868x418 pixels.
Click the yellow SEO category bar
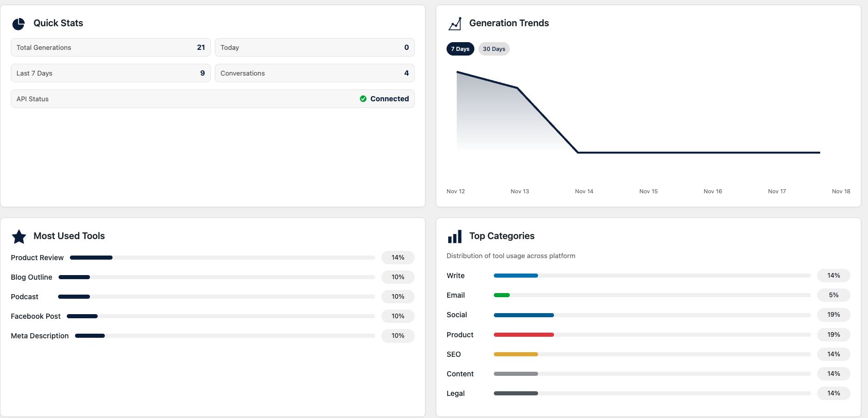coord(515,354)
